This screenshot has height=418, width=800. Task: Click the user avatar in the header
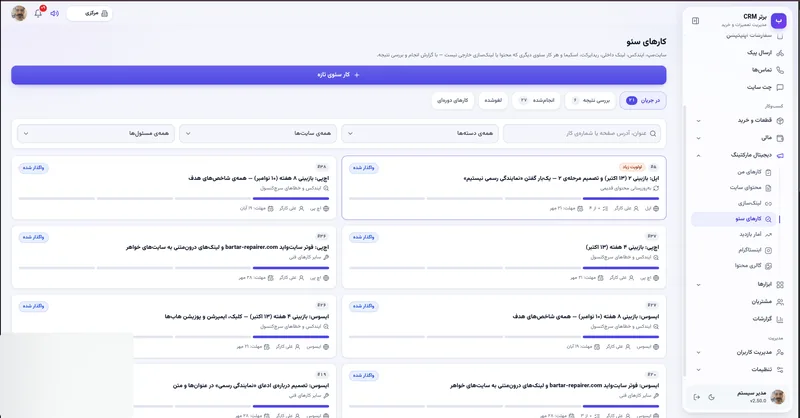pos(19,13)
